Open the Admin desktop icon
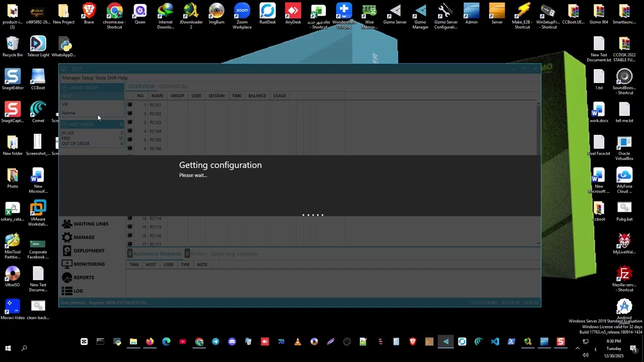 [x=471, y=14]
